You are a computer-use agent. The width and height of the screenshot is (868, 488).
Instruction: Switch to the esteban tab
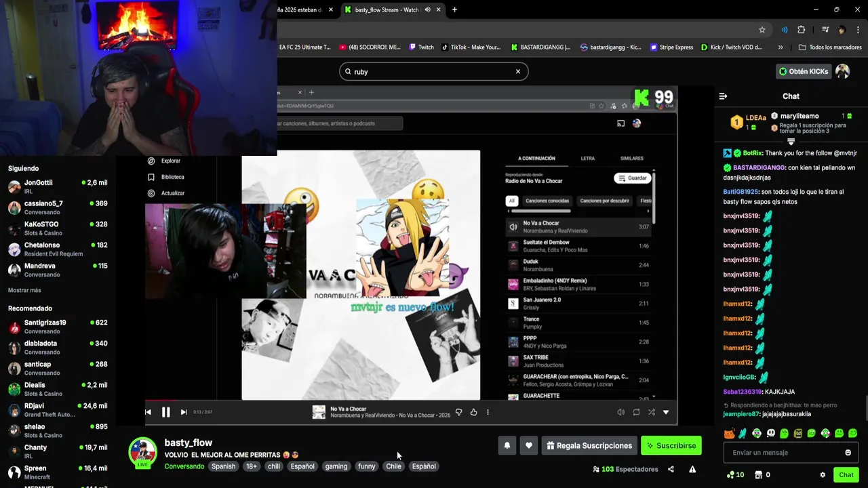pyautogui.click(x=301, y=9)
